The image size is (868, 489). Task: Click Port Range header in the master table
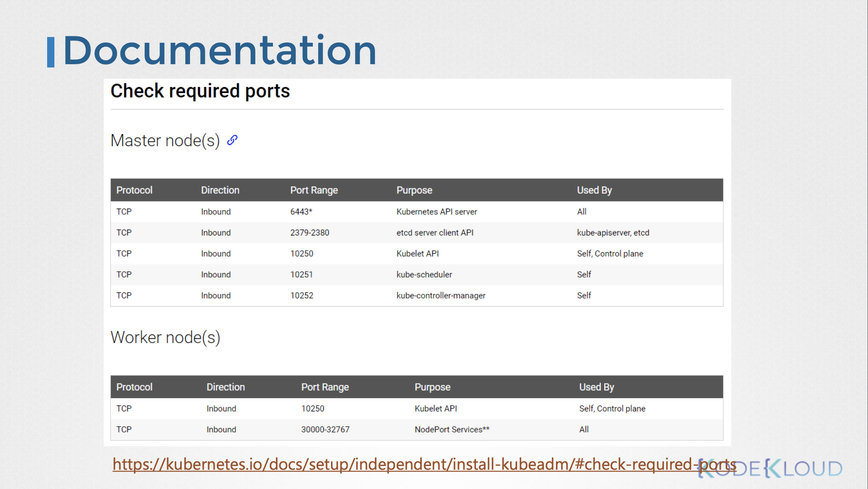click(314, 190)
